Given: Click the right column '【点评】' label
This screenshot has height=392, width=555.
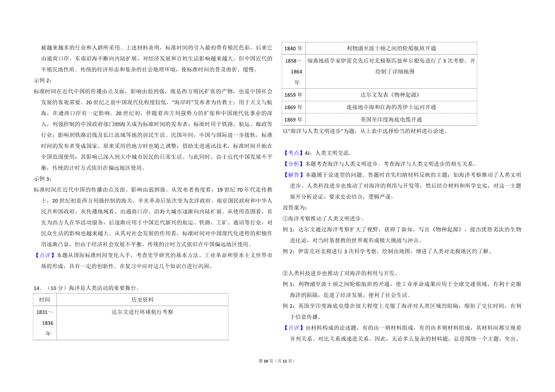Looking at the screenshot, I should (x=294, y=327).
